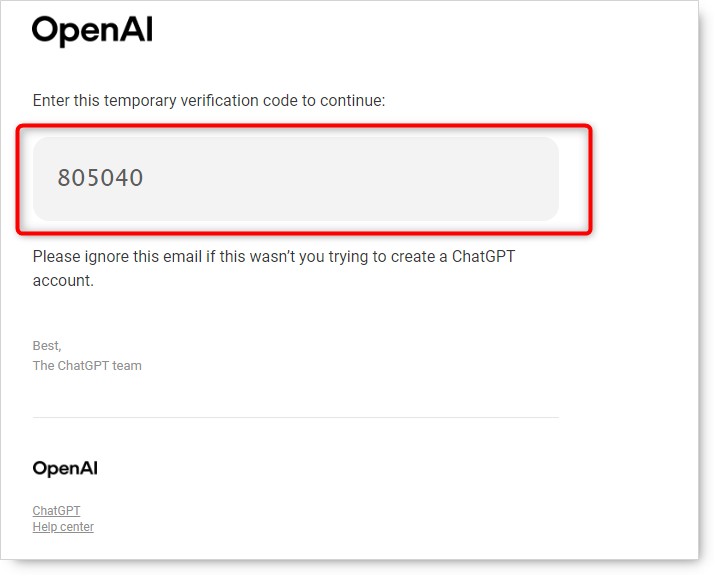Click the horizontal divider above the footer
Screen dimensions: 714x575
coord(295,417)
